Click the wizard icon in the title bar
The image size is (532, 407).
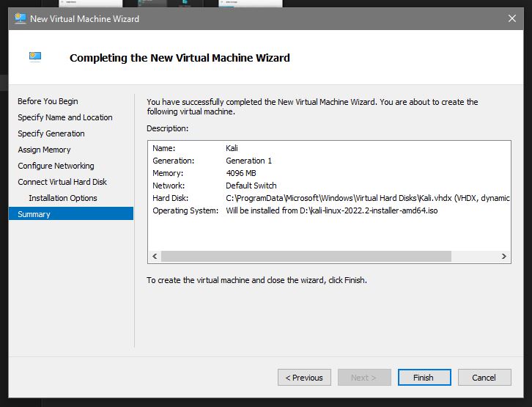click(20, 18)
